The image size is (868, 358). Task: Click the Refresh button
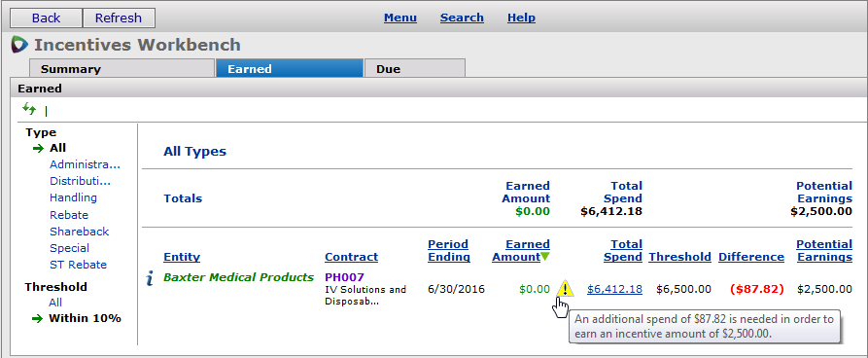(119, 18)
